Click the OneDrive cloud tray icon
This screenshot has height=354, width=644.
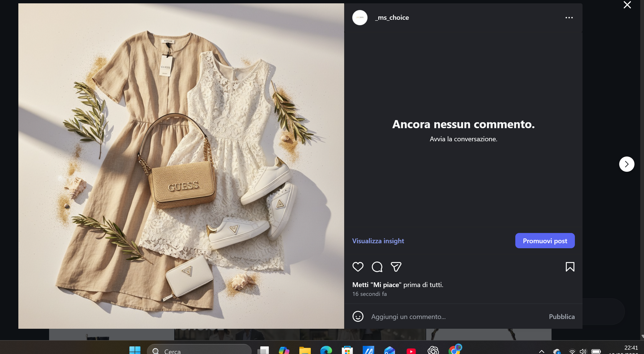pyautogui.click(x=557, y=351)
